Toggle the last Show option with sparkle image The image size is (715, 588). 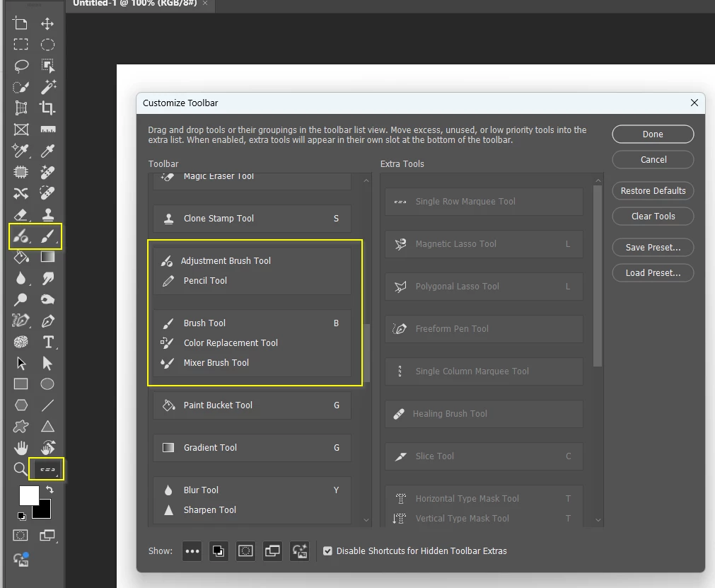coord(300,551)
